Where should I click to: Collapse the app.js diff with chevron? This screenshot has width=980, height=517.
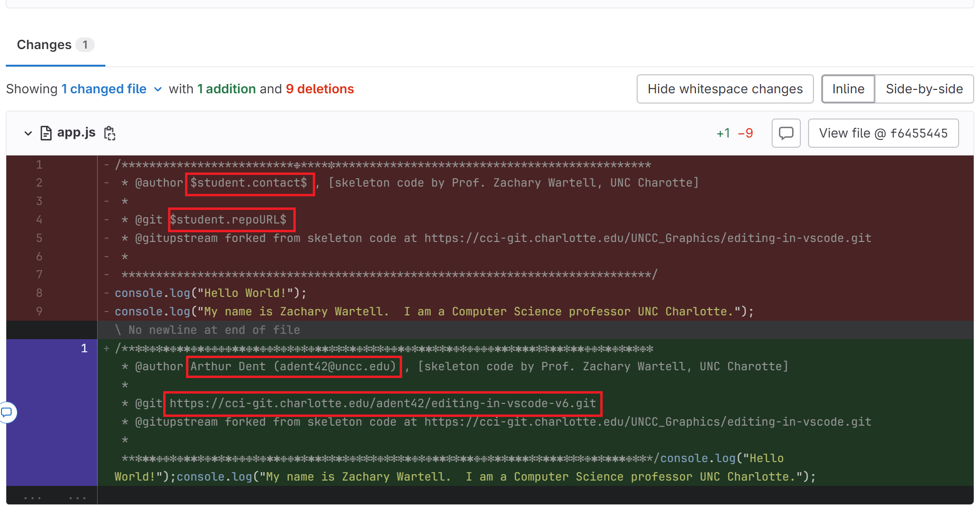(28, 133)
